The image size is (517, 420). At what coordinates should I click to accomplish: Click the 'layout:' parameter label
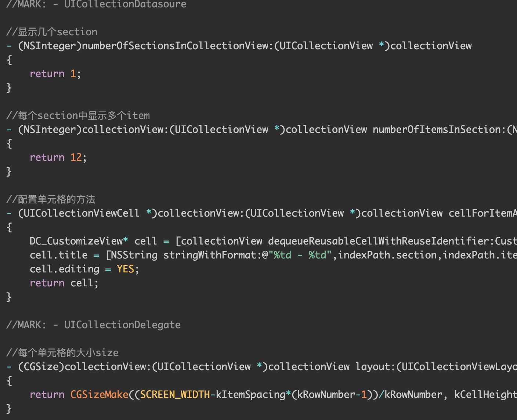tap(376, 367)
